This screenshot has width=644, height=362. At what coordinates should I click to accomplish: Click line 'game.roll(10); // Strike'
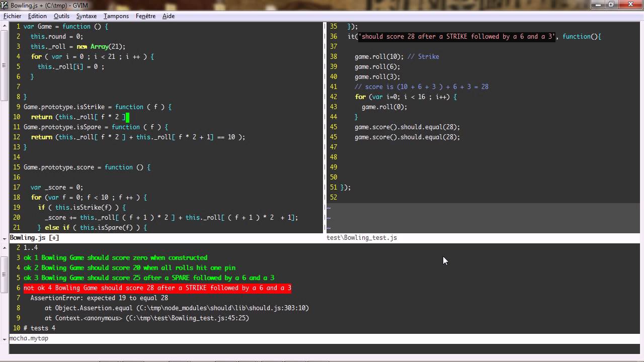click(x=397, y=57)
